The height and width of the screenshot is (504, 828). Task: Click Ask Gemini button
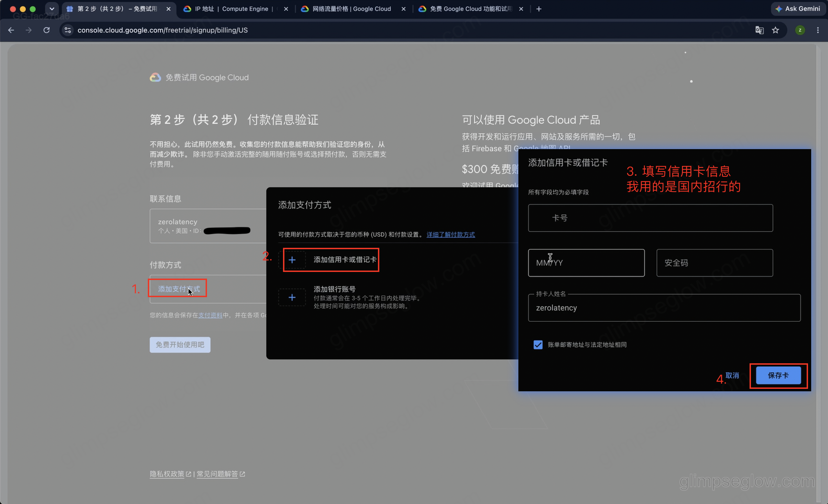point(798,9)
